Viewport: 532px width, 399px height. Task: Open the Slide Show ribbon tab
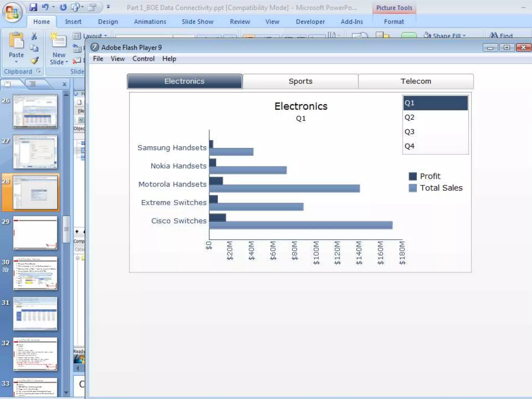(198, 22)
